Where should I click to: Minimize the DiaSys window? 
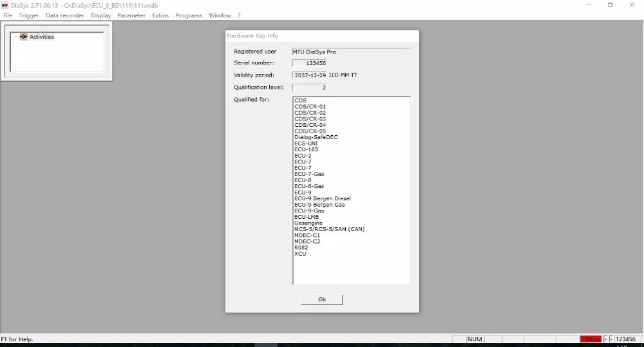click(589, 5)
